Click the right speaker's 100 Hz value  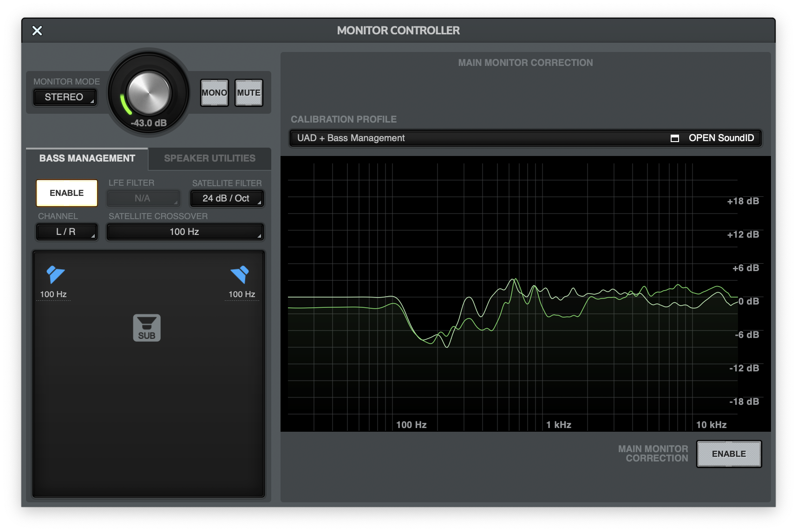[x=242, y=294]
